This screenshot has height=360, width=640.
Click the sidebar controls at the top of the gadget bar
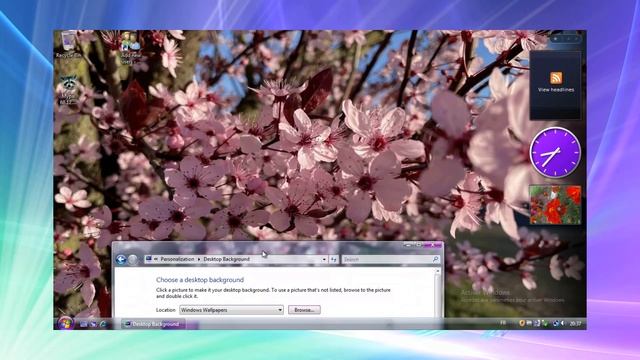566,39
